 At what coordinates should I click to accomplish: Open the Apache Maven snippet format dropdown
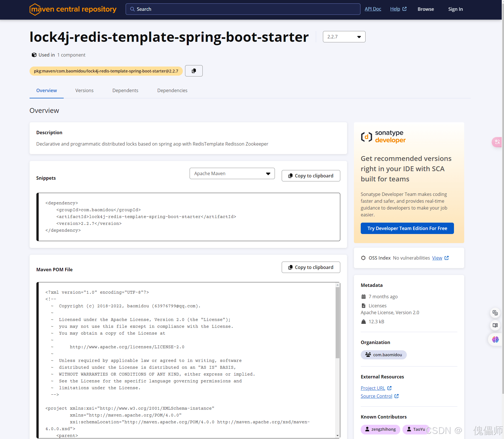[x=232, y=173]
